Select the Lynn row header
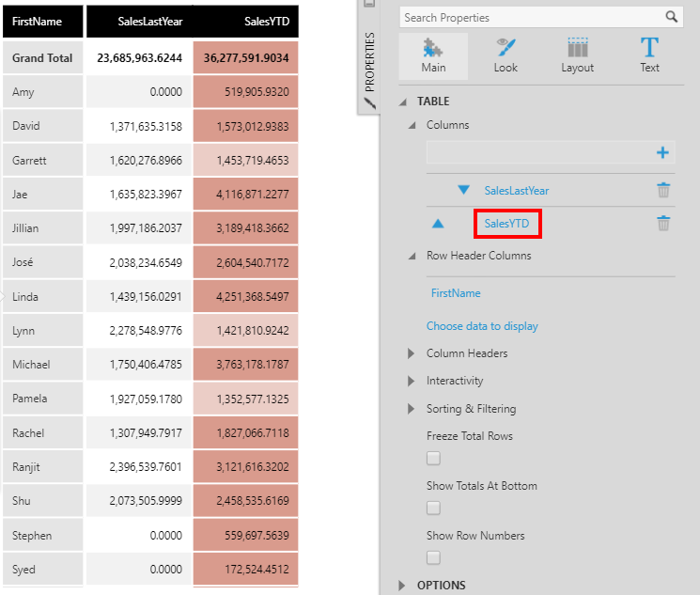The image size is (700, 595). point(43,330)
